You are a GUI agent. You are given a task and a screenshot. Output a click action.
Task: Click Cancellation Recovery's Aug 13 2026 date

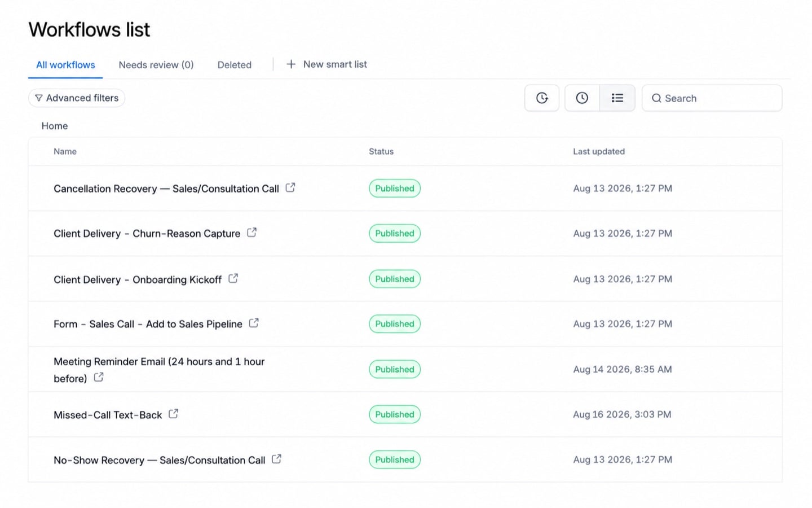[623, 189]
